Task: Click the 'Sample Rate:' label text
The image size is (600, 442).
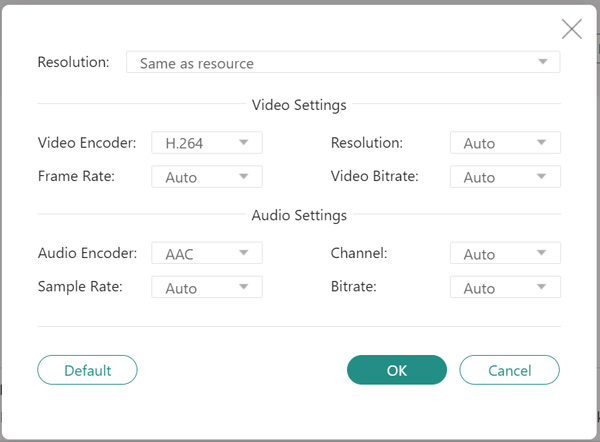Action: [x=80, y=287]
